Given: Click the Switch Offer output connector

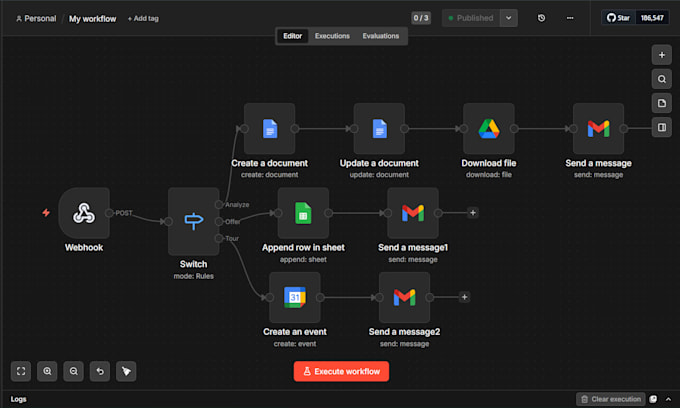Looking at the screenshot, I should coord(219,221).
